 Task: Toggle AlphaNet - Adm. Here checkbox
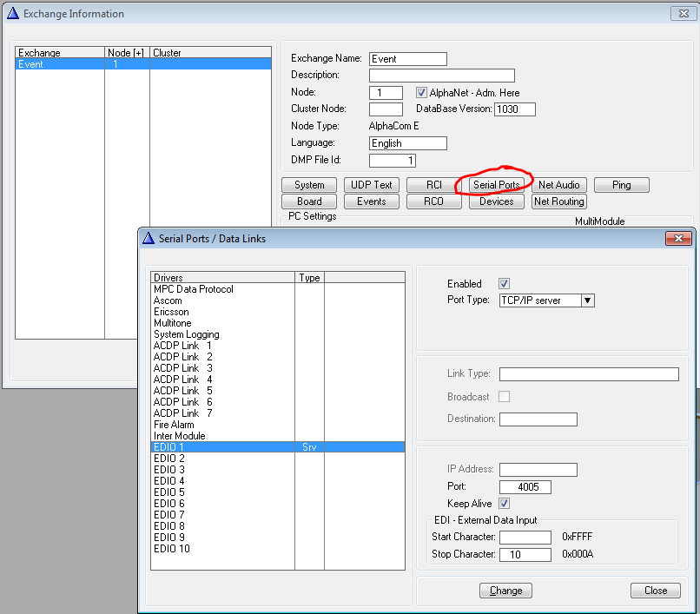pos(422,93)
